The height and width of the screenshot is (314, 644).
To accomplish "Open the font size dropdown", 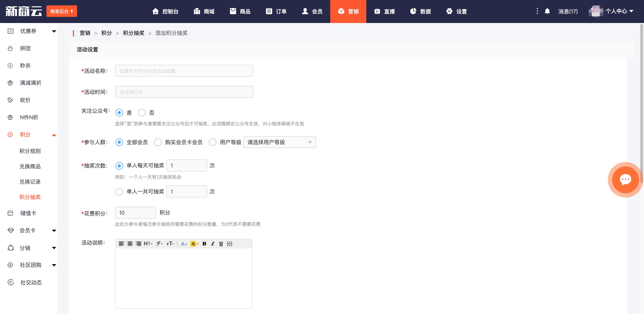I will [170, 244].
